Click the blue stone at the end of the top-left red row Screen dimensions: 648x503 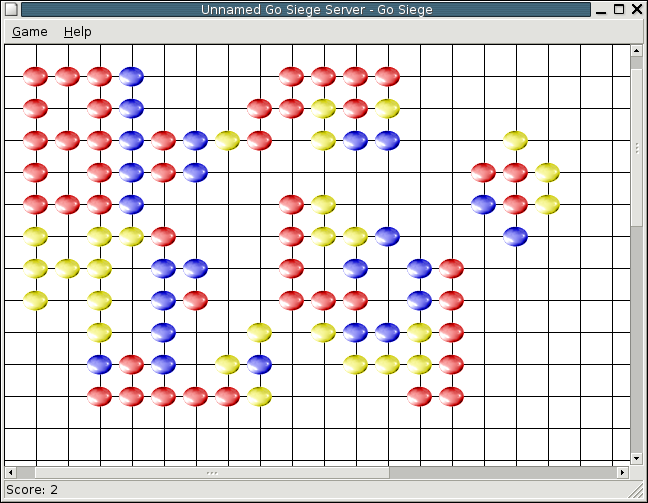tap(131, 76)
